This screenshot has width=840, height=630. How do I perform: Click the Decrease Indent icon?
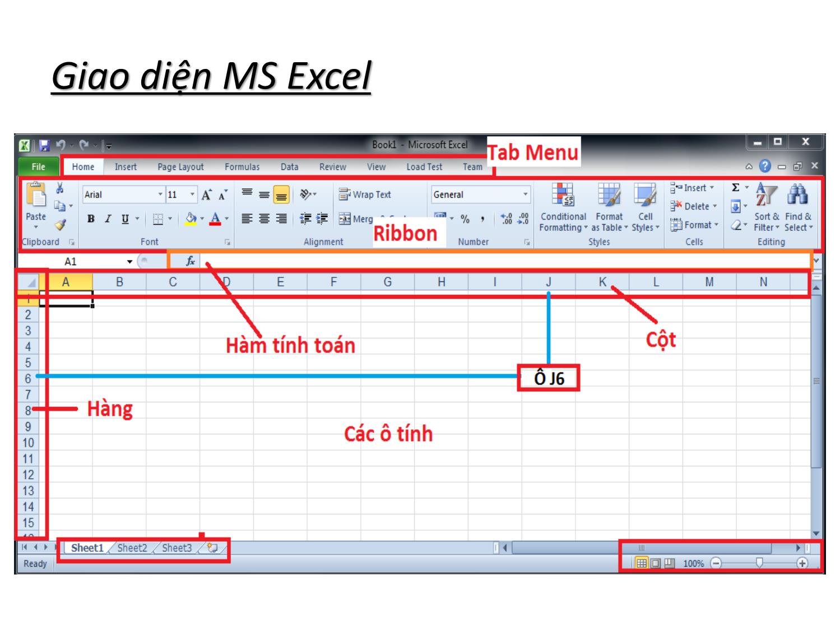[305, 219]
